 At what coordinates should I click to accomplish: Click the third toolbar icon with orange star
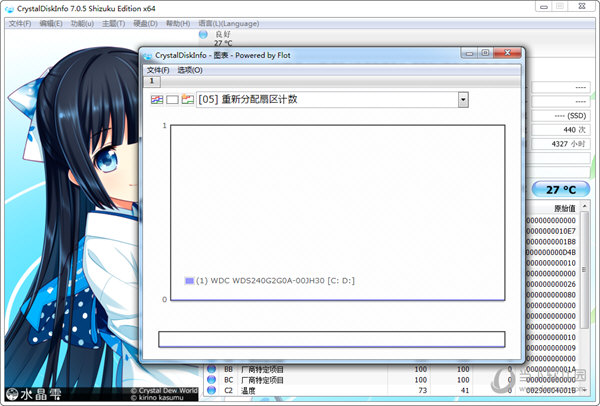click(188, 99)
